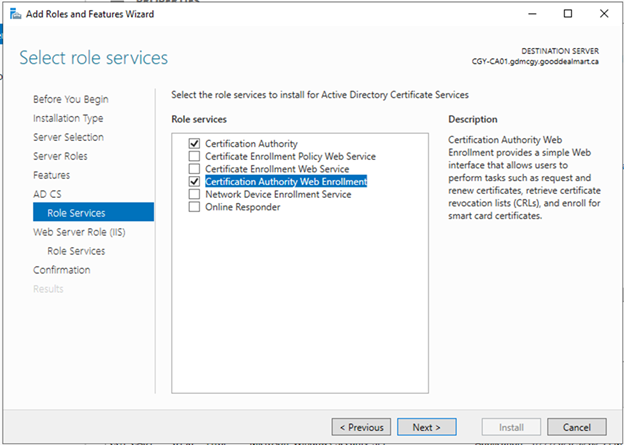
Task: Enable Certificate Enrollment Web Service checkbox
Action: (x=194, y=169)
